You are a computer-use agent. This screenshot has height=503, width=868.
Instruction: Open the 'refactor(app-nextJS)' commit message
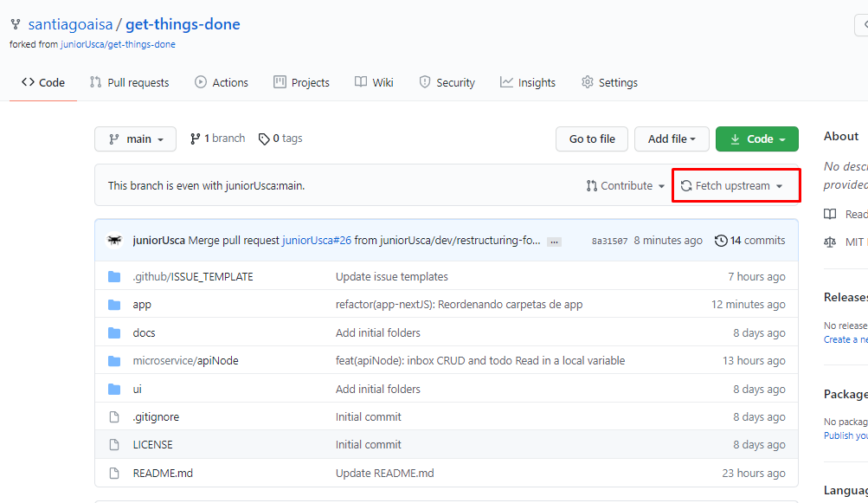pos(459,305)
